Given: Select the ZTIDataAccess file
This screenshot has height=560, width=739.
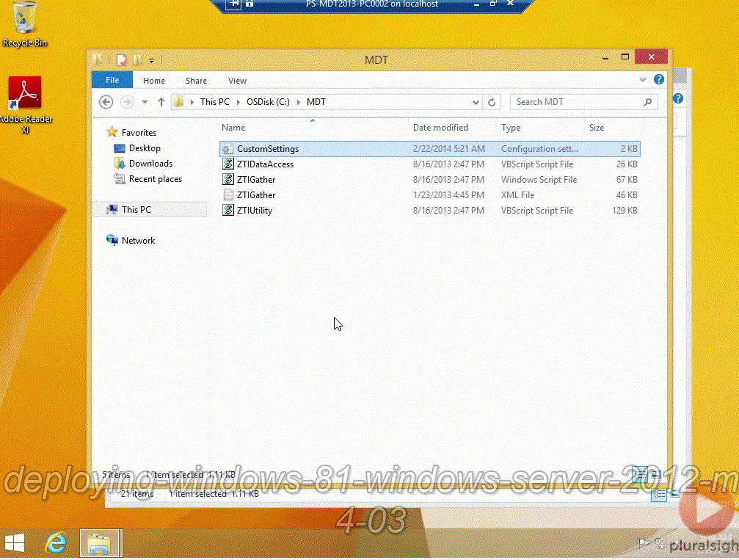Looking at the screenshot, I should tap(429, 164).
